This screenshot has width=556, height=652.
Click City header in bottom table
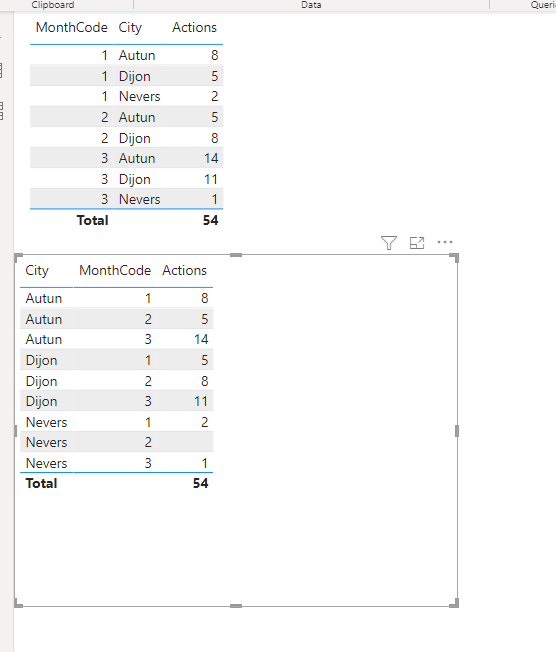tap(37, 271)
